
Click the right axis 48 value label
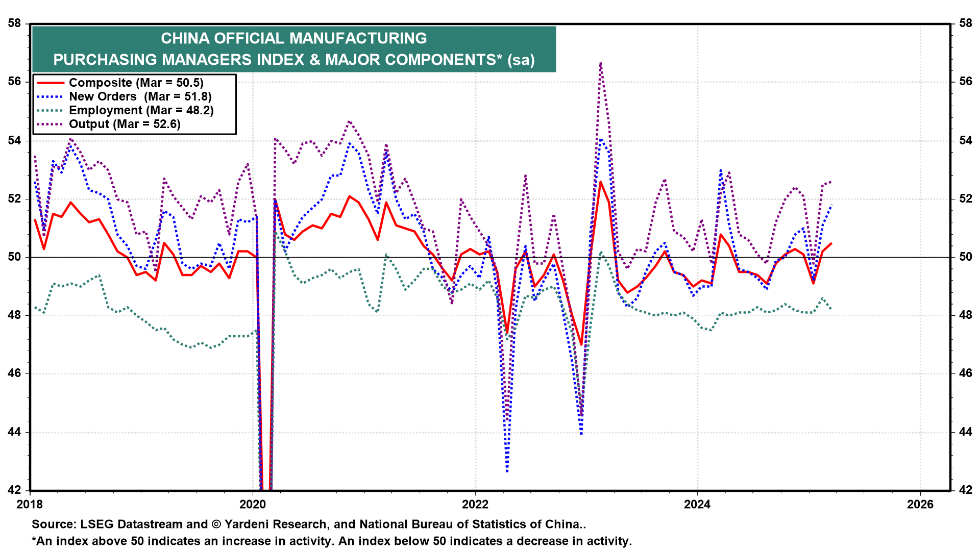[x=965, y=315]
